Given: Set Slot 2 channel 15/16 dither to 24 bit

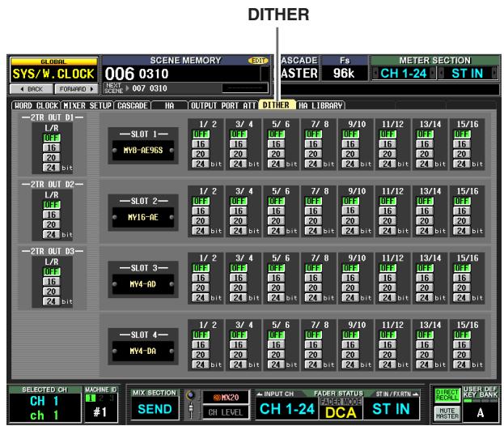Looking at the screenshot, I should [462, 231].
